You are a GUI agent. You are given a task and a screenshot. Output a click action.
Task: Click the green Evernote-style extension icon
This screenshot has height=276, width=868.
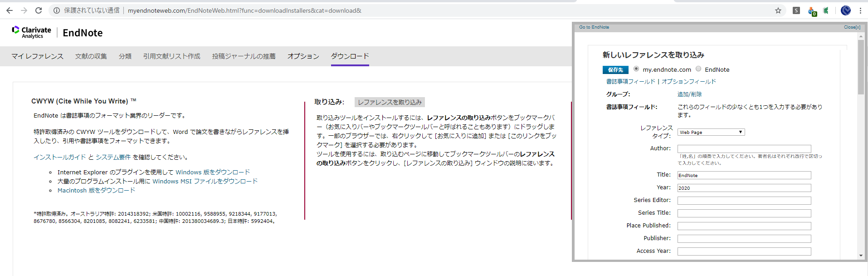coord(826,10)
